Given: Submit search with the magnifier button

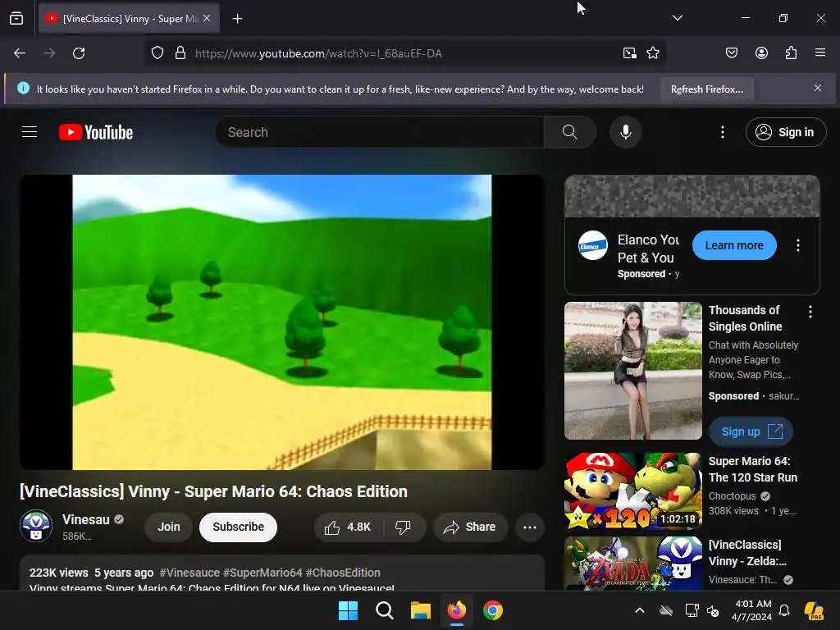Looking at the screenshot, I should 569,132.
